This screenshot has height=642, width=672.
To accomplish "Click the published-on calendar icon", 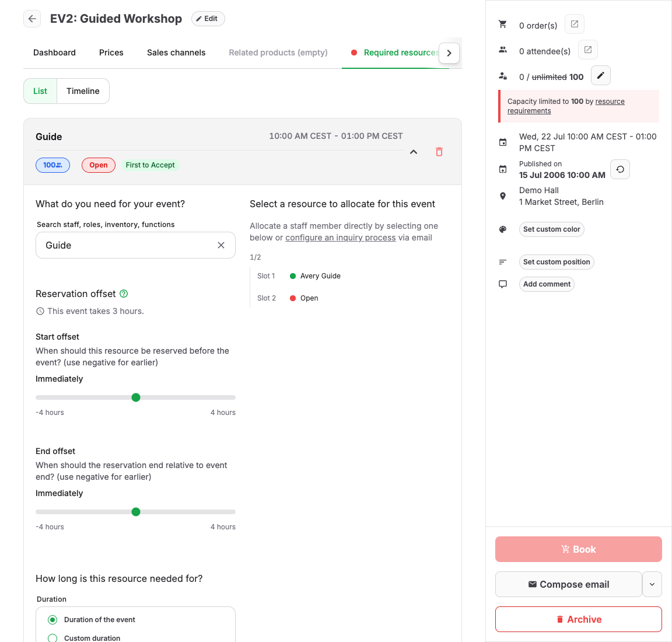I will [503, 169].
